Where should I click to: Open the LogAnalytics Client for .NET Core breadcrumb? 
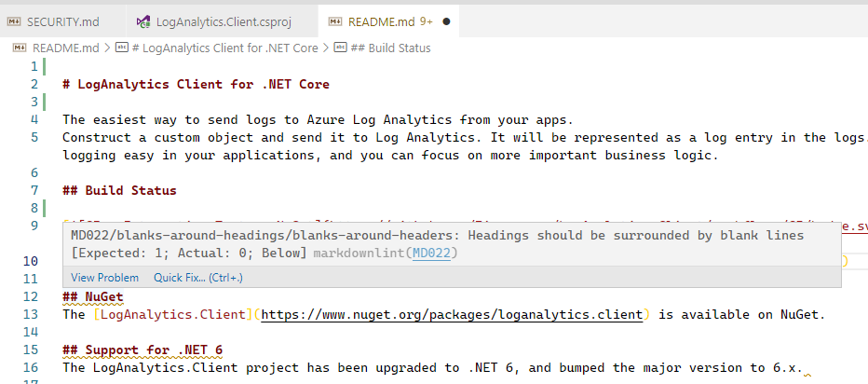pyautogui.click(x=224, y=48)
